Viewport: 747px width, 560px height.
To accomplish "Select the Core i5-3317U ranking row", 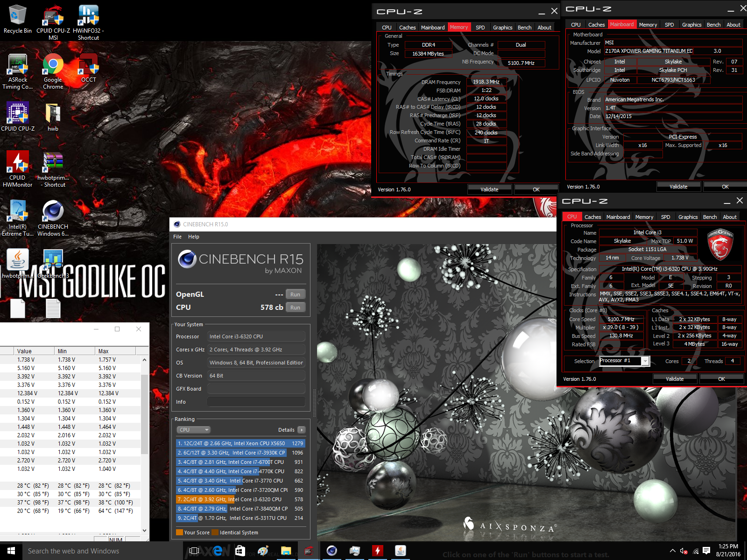I will click(x=240, y=518).
